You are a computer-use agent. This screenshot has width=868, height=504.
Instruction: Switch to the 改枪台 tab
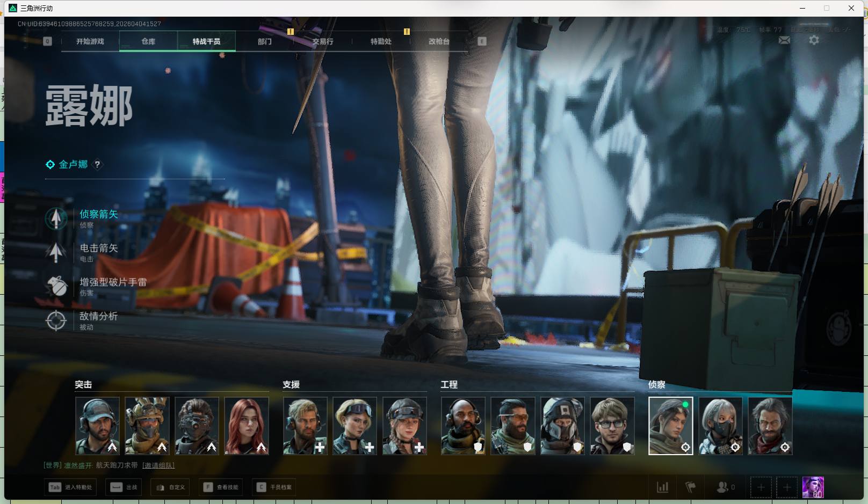pyautogui.click(x=439, y=41)
